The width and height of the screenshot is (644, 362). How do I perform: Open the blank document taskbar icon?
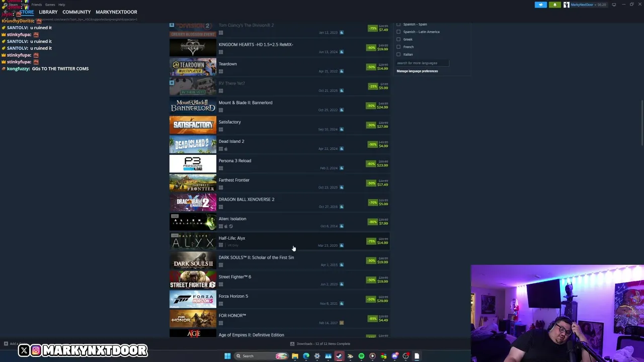pos(417,356)
